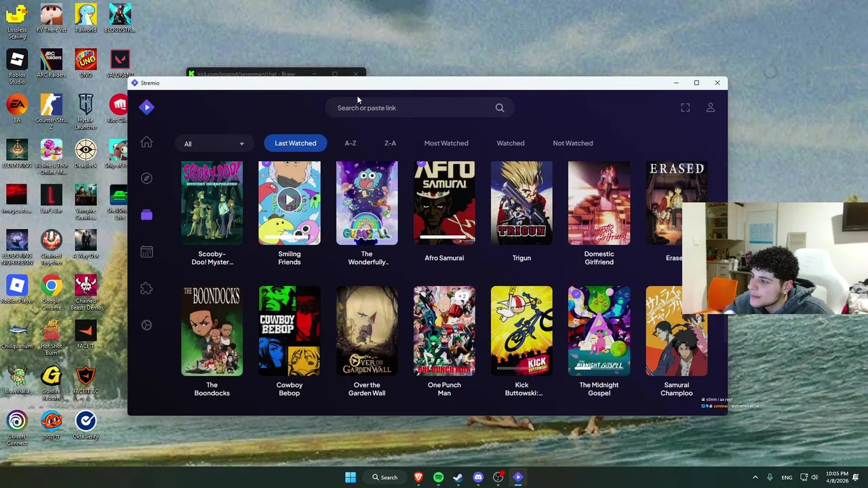Select the Most Watched sort tab
This screenshot has height=488, width=868.
446,143
